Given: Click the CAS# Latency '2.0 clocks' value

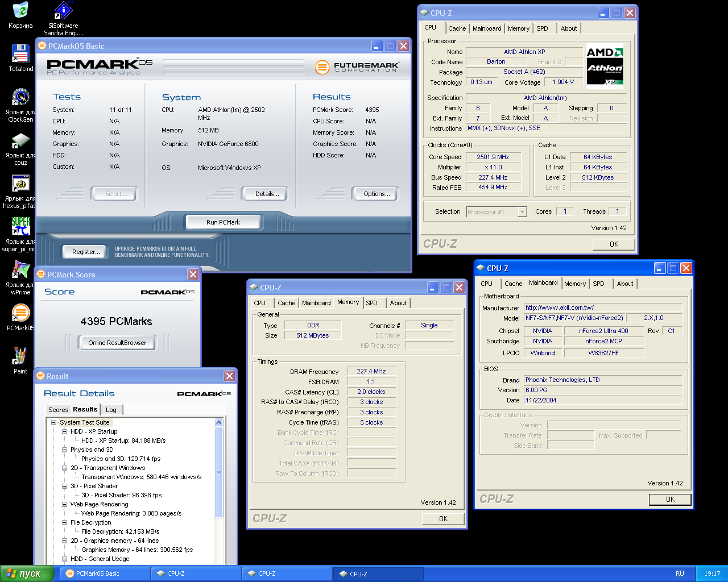Looking at the screenshot, I should pos(371,392).
